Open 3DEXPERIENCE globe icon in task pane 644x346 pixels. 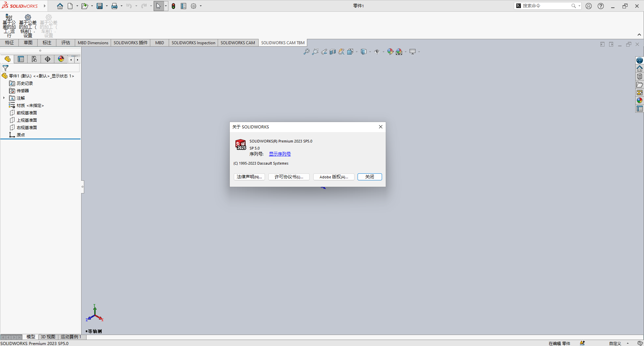pos(640,60)
